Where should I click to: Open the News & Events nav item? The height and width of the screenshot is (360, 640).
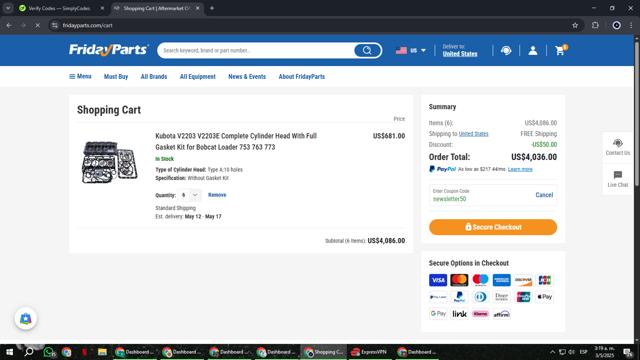coord(247,77)
